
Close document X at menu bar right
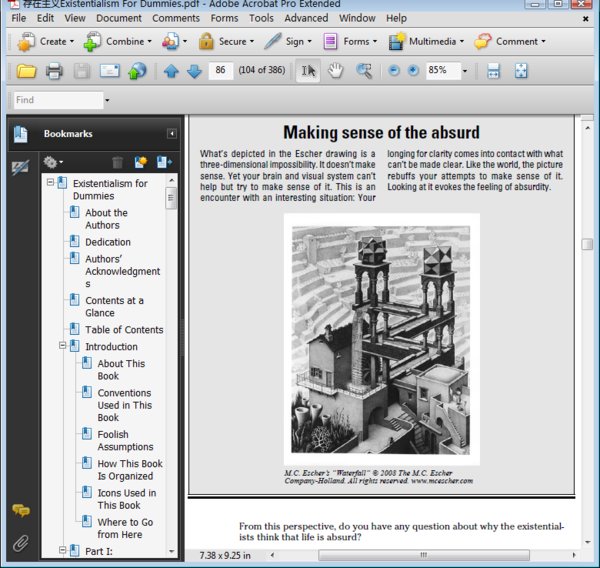coord(585,18)
